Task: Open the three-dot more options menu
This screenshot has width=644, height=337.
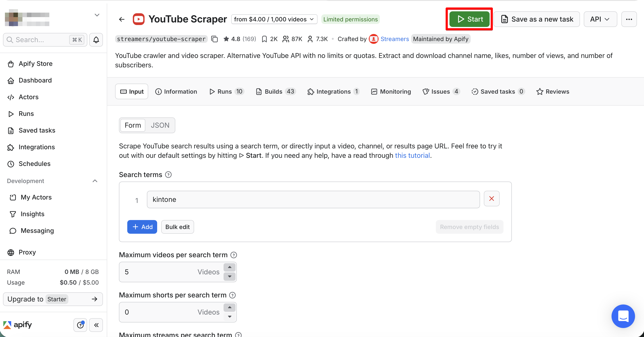Action: [x=629, y=19]
